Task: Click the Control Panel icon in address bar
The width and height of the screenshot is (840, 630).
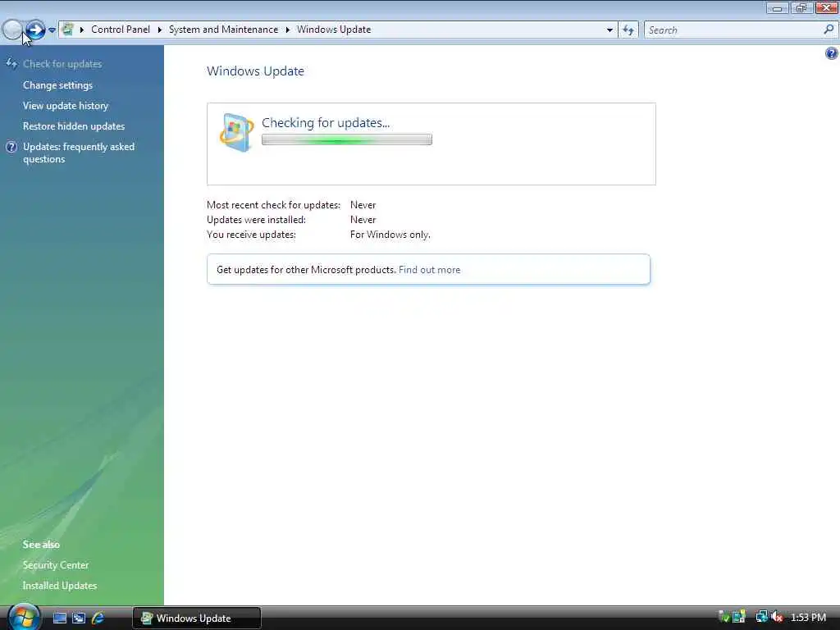Action: pos(67,30)
